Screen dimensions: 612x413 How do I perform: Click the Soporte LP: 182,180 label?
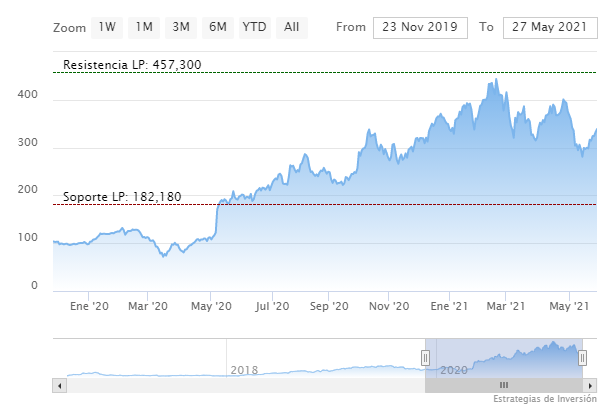122,197
